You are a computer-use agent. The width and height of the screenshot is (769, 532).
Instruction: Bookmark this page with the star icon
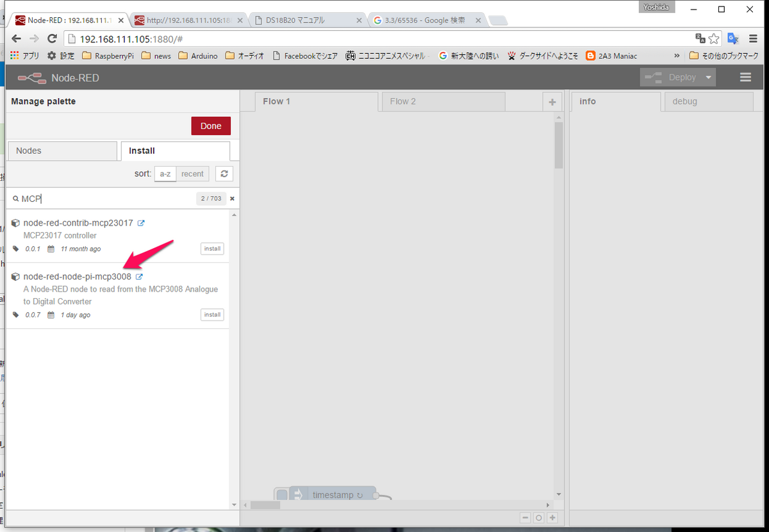714,38
